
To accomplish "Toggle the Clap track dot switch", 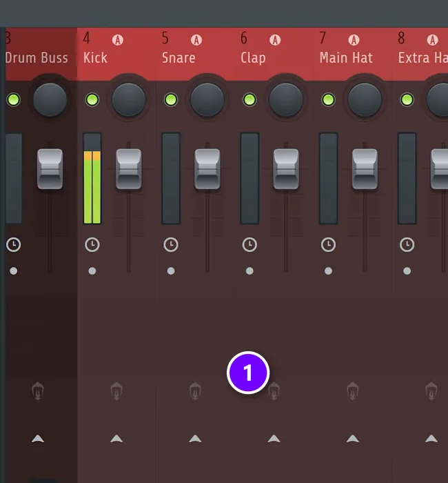I will coord(250,270).
